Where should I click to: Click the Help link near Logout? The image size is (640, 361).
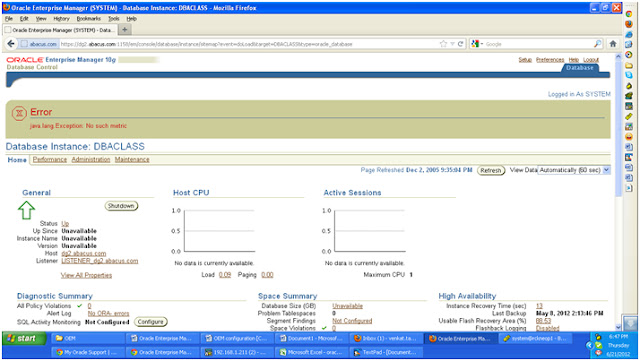pyautogui.click(x=573, y=60)
